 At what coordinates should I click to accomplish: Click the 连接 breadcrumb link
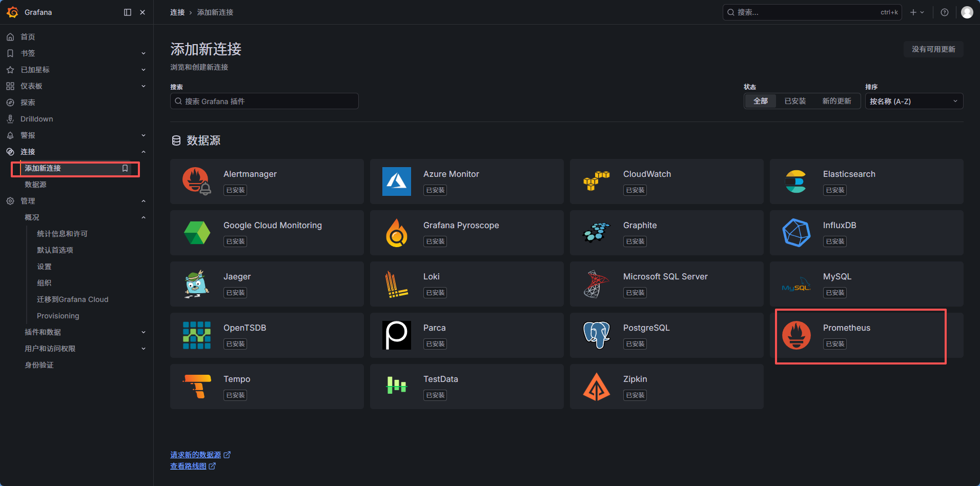(177, 12)
